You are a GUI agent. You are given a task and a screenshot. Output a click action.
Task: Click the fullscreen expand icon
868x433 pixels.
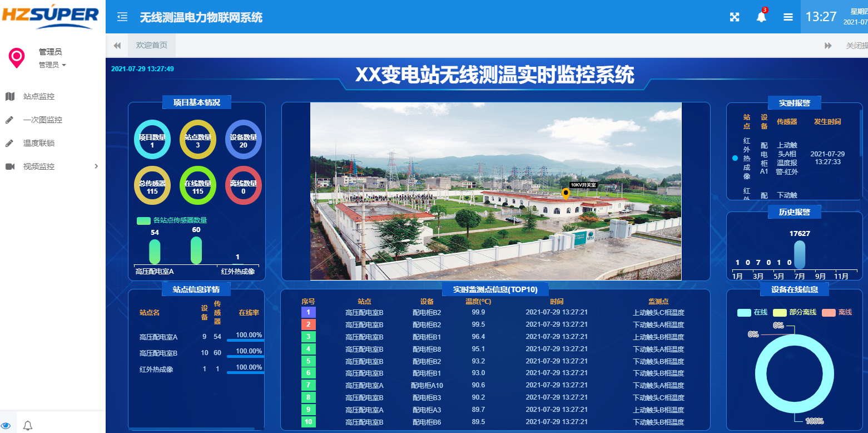pos(735,17)
